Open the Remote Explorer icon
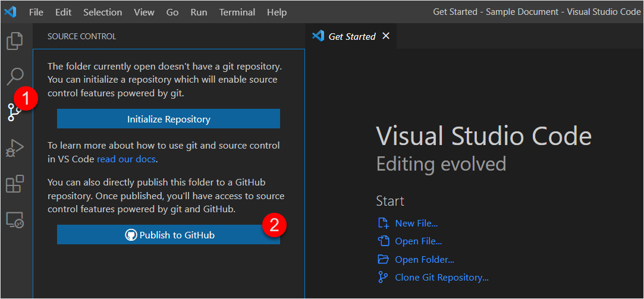 pyautogui.click(x=15, y=220)
